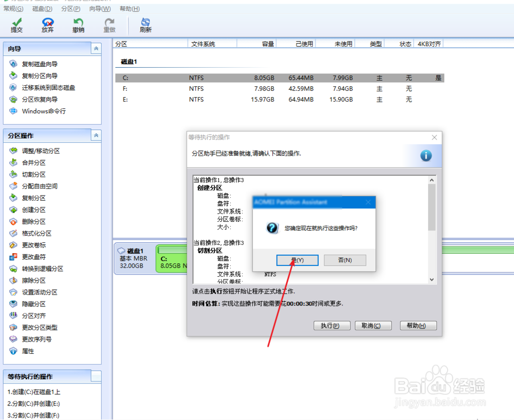This screenshot has width=514, height=420.
Task: Collapse the 向导 panel
Action: (96, 48)
